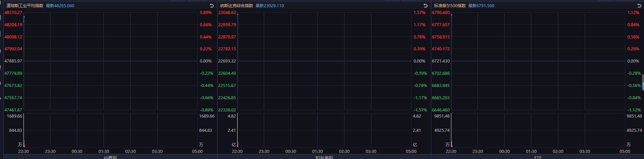Click the 00:30 marker on the Dow Jones time axis

(x=77, y=152)
